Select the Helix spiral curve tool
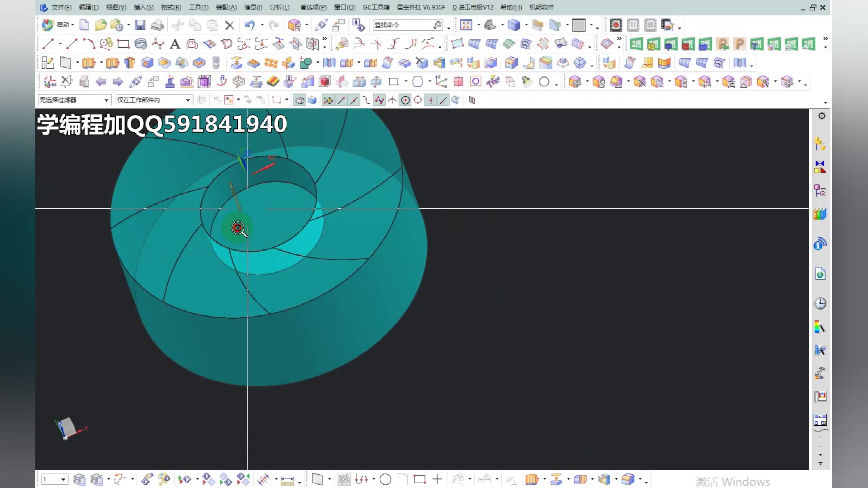The width and height of the screenshot is (868, 488). 141,44
